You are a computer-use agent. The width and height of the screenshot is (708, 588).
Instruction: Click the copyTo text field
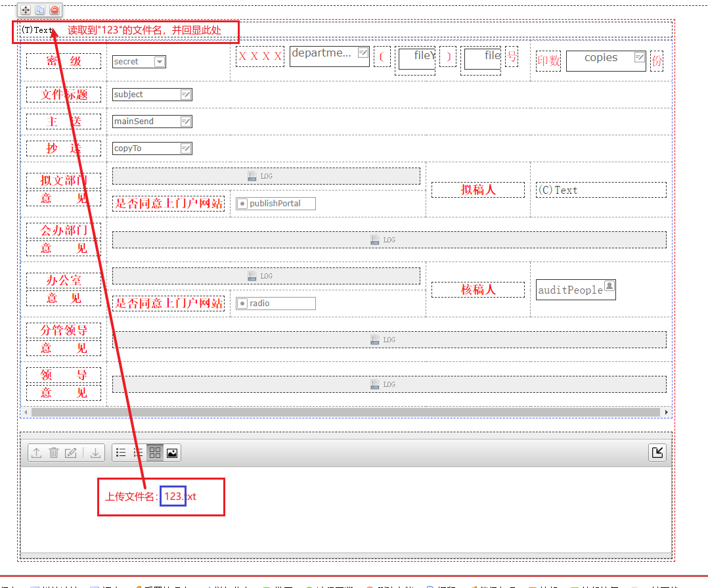tap(152, 148)
